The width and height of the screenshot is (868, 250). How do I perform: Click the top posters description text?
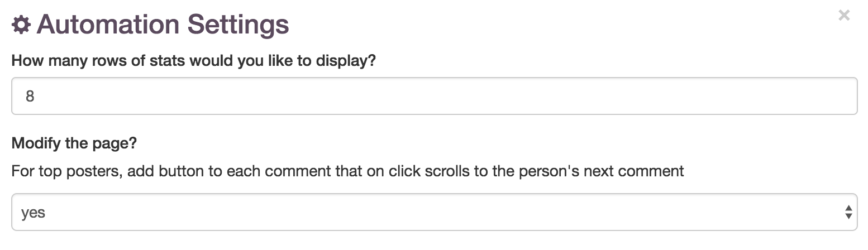coord(347,171)
